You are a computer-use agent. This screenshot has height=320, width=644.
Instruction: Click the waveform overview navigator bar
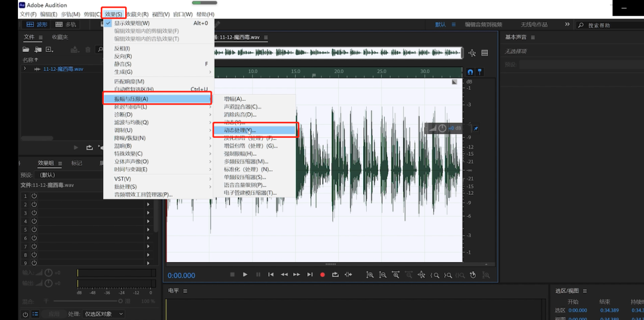pos(339,53)
